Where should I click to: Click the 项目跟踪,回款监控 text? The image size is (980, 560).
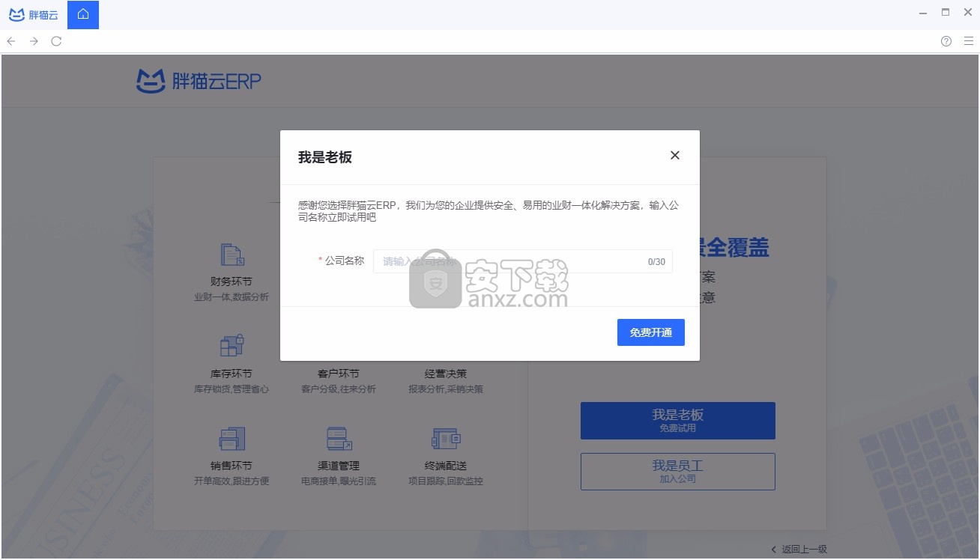coord(446,481)
